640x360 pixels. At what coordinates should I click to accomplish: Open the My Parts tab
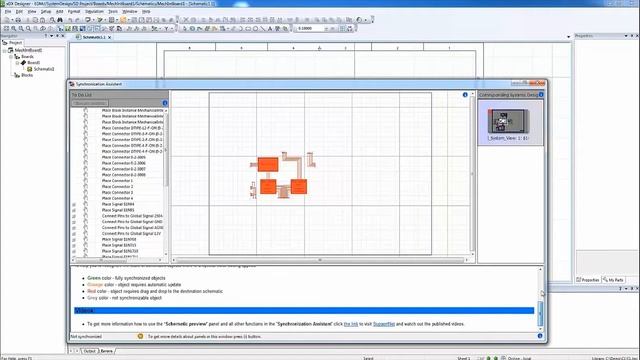point(613,280)
